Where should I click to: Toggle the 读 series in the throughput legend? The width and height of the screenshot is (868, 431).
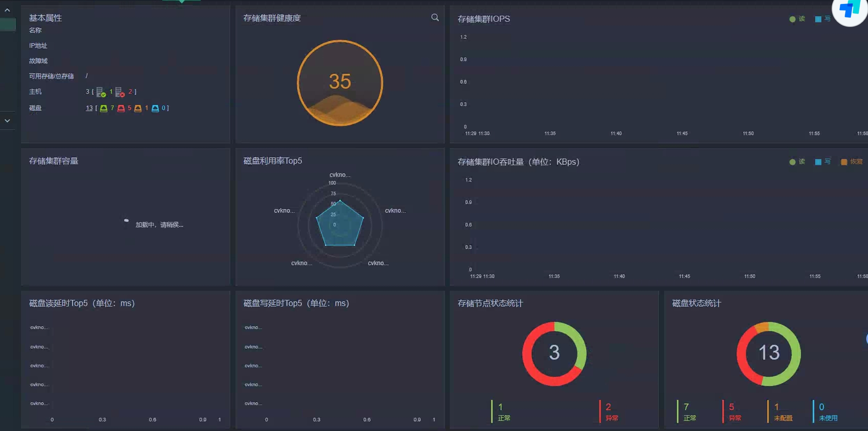pos(797,161)
